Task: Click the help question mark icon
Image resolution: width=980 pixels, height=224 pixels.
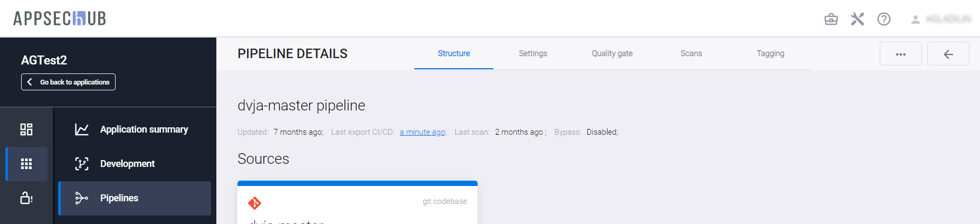Action: [x=884, y=20]
